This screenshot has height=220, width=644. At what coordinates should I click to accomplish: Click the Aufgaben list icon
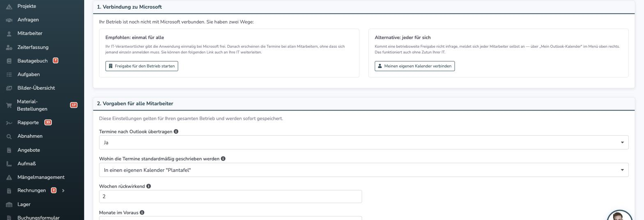(9, 75)
